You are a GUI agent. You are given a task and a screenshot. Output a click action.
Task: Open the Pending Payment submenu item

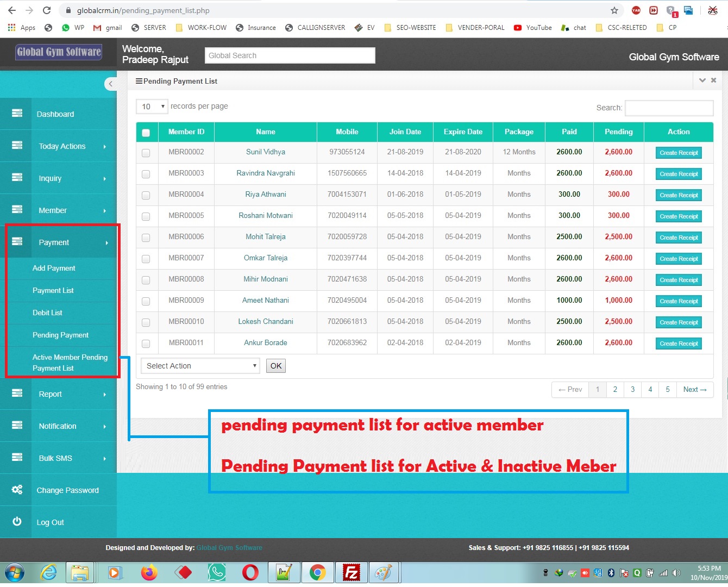click(x=61, y=335)
